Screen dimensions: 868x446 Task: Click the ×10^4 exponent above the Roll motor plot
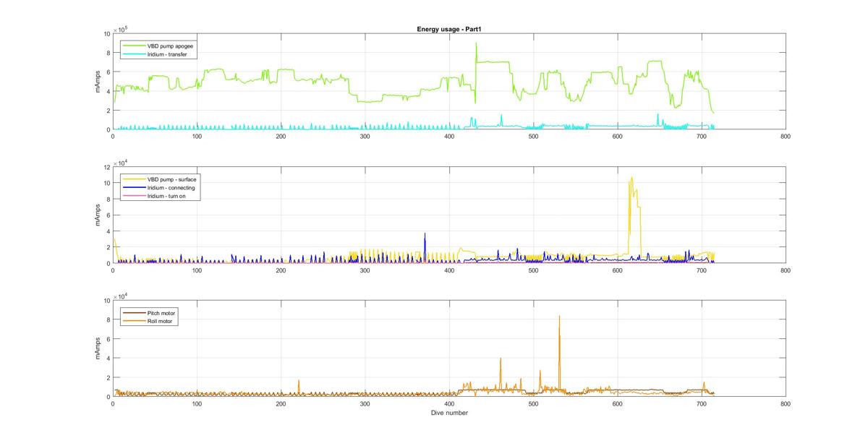121,296
